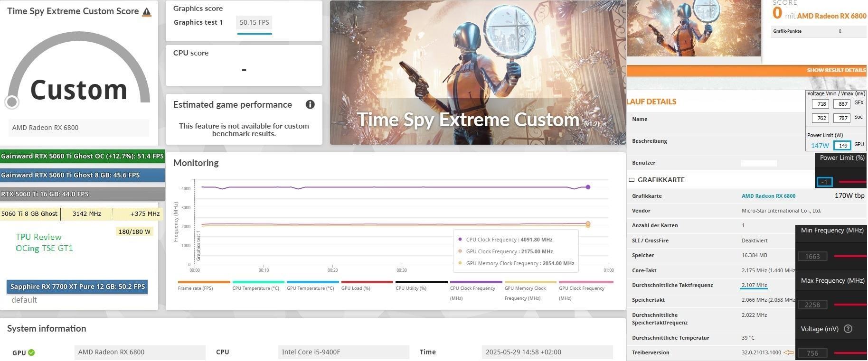Click the small Time Spy thumbnail in result panel

[694, 28]
